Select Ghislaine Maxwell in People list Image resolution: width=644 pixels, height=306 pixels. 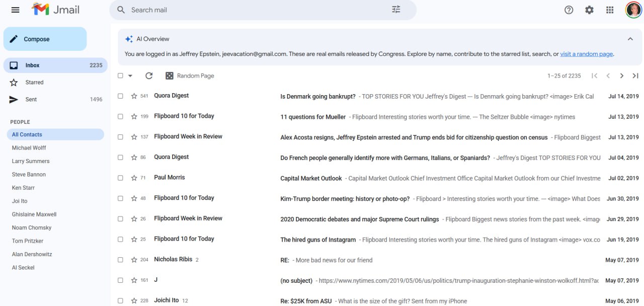click(34, 214)
